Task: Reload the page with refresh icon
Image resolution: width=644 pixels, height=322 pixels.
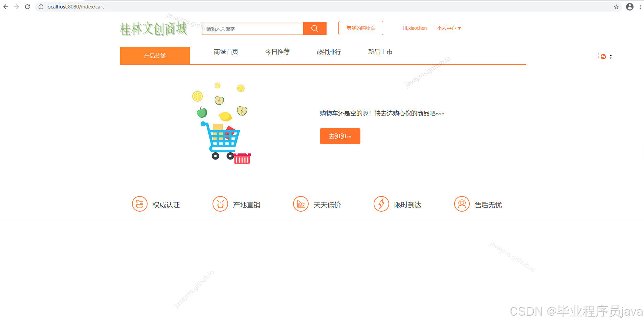Action: click(x=27, y=6)
